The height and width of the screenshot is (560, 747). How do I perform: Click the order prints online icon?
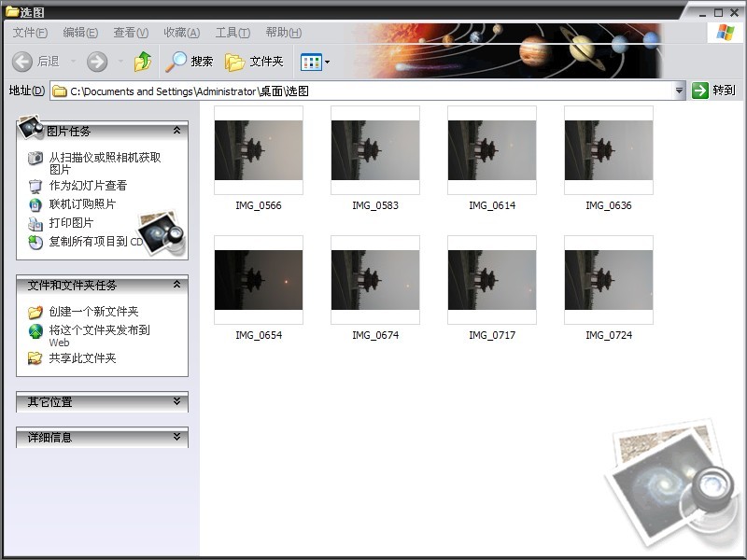point(35,204)
